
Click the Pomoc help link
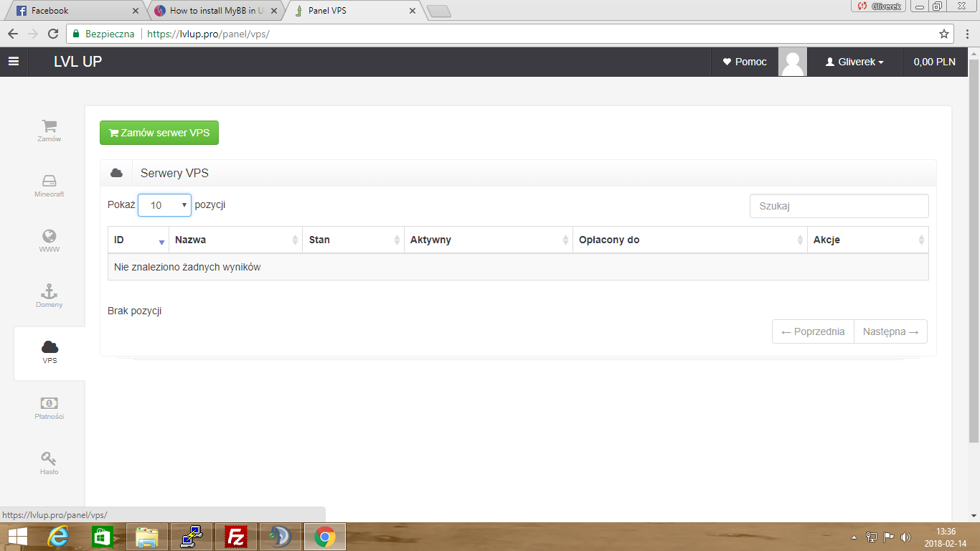[745, 62]
